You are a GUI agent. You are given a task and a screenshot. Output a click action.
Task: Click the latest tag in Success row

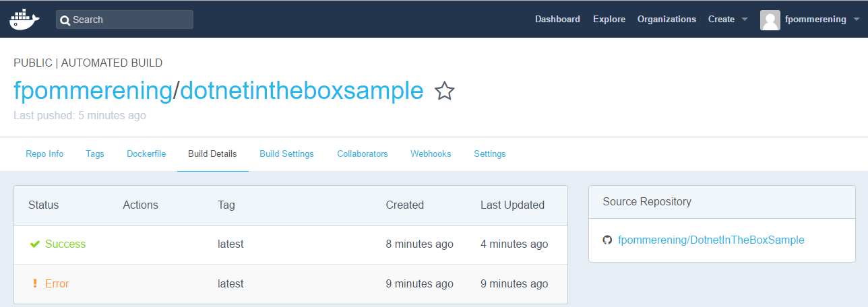[230, 244]
